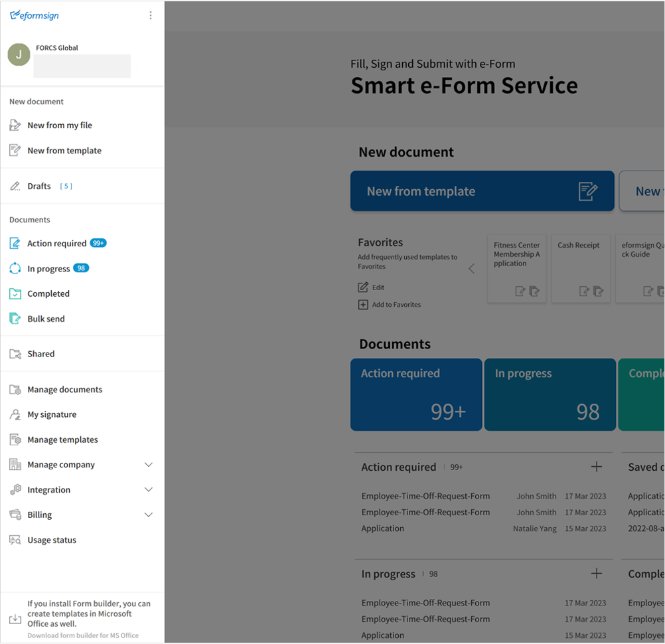Click the Drafts count [5]

[x=66, y=186]
